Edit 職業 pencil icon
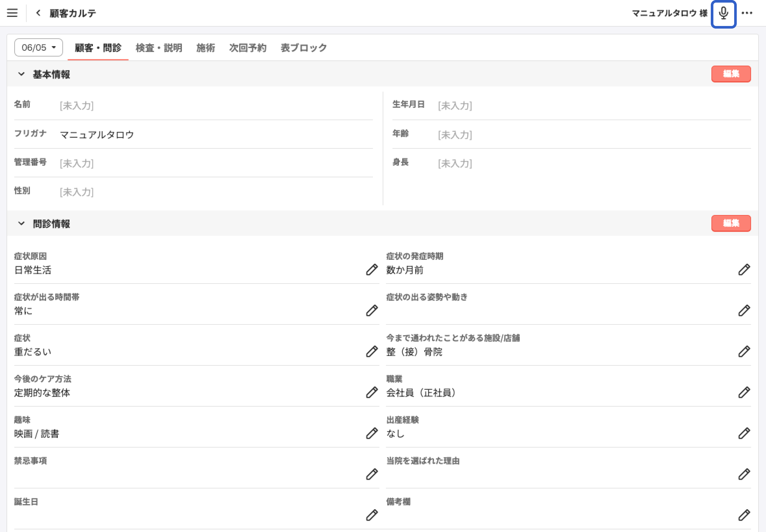The width and height of the screenshot is (766, 532). point(744,392)
